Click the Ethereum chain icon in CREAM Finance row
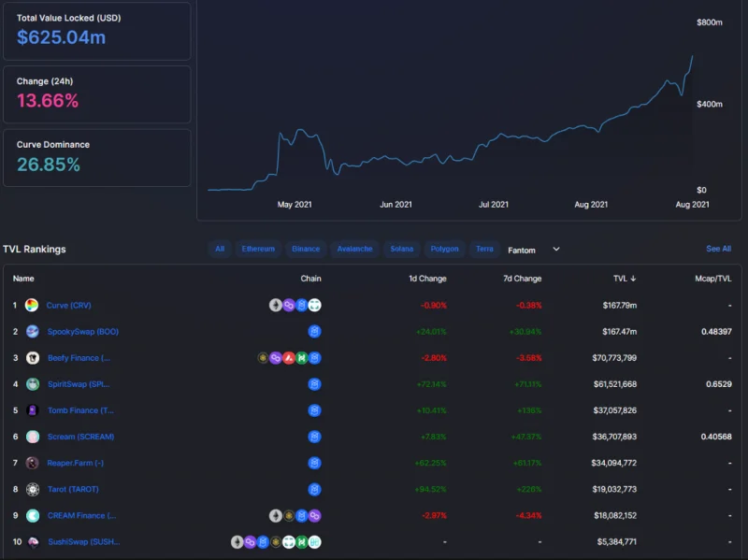The width and height of the screenshot is (748, 560). [x=275, y=516]
